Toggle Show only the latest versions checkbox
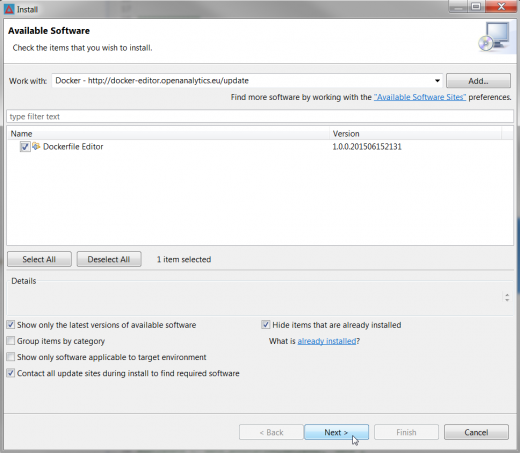 click(x=11, y=325)
